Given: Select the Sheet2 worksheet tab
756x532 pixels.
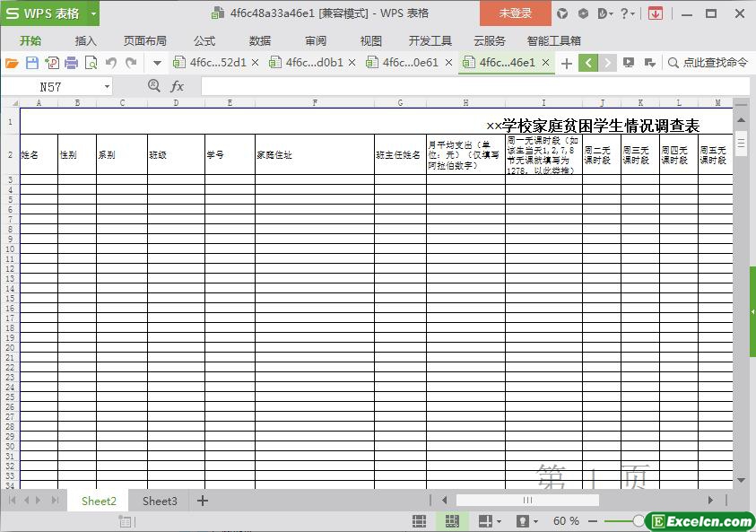Looking at the screenshot, I should tap(99, 501).
